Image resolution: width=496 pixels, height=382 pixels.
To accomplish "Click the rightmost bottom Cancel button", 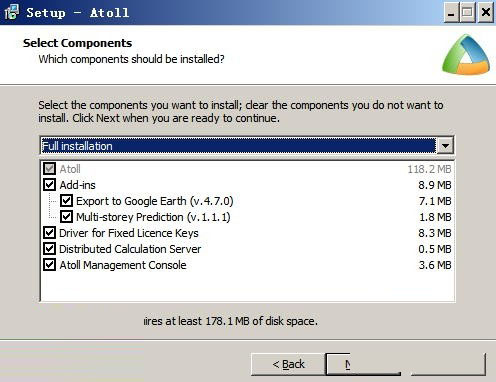I will [x=448, y=364].
